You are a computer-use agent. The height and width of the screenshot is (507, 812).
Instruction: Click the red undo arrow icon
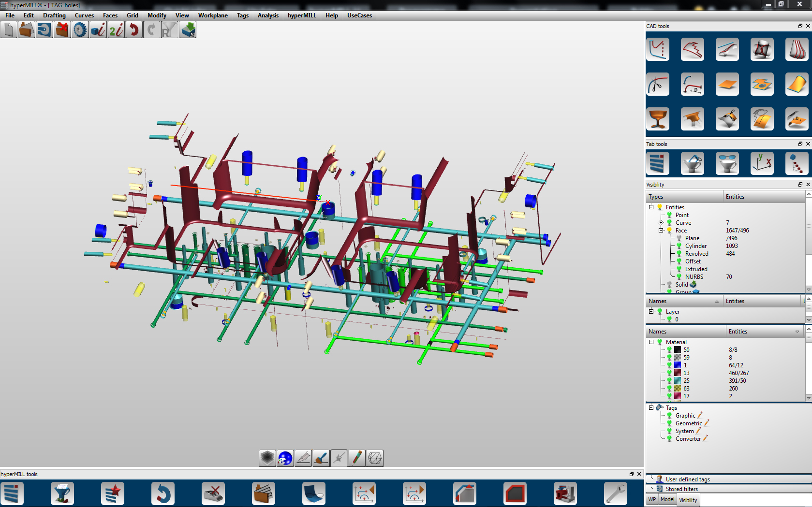(134, 30)
